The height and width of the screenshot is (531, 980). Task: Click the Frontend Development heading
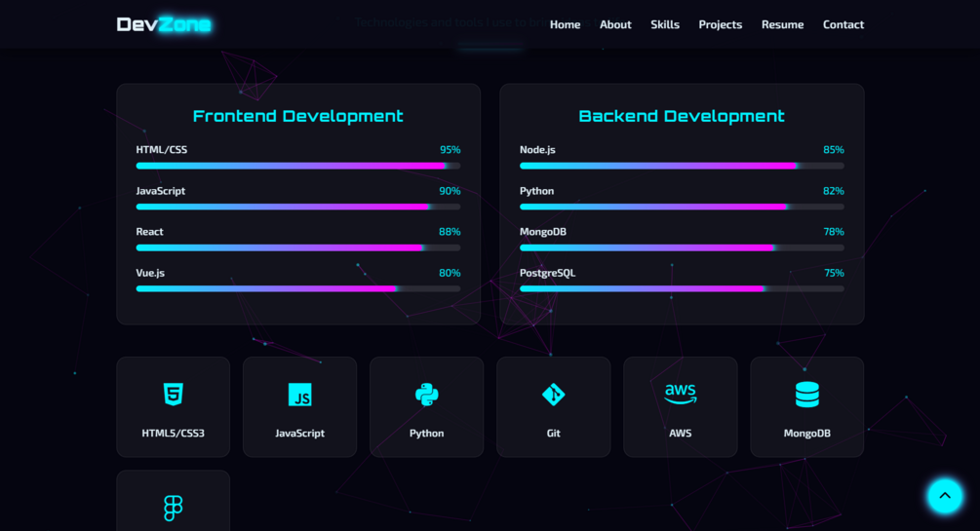click(x=298, y=116)
